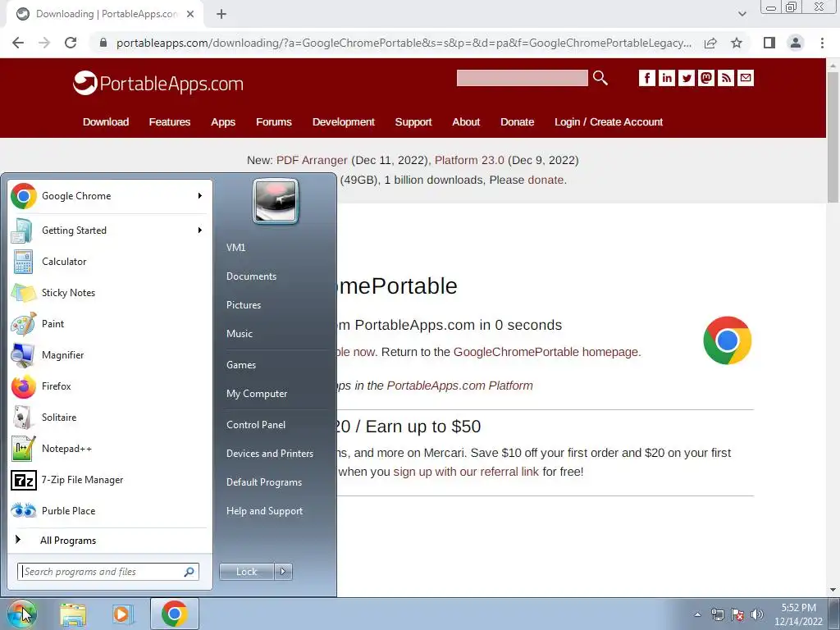Image resolution: width=840 pixels, height=630 pixels.
Task: Click About in site navigation
Action: point(466,121)
